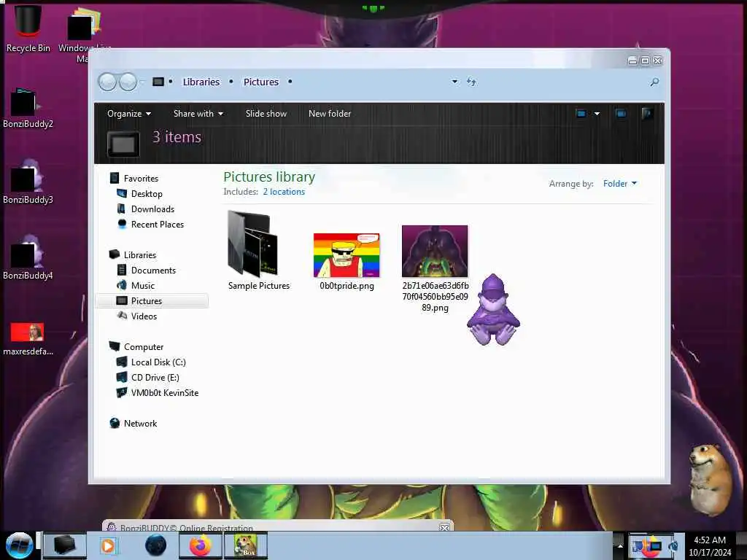Click the Recycle Bin desktop icon
The height and width of the screenshot is (560, 747).
[28, 28]
